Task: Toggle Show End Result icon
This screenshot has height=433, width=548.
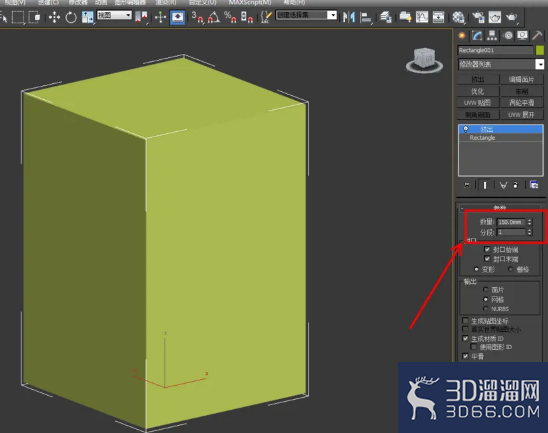Action: 485,185
